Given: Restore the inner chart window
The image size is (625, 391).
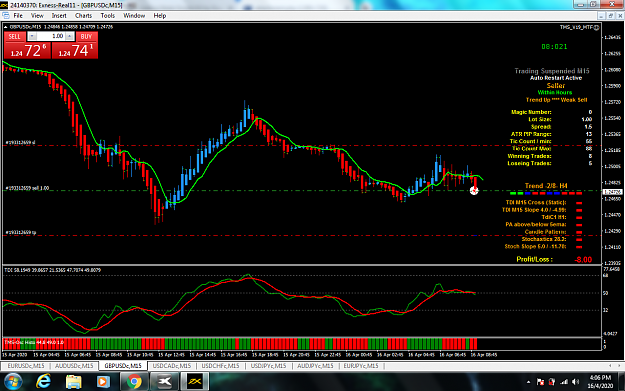Looking at the screenshot, I should click(610, 16).
